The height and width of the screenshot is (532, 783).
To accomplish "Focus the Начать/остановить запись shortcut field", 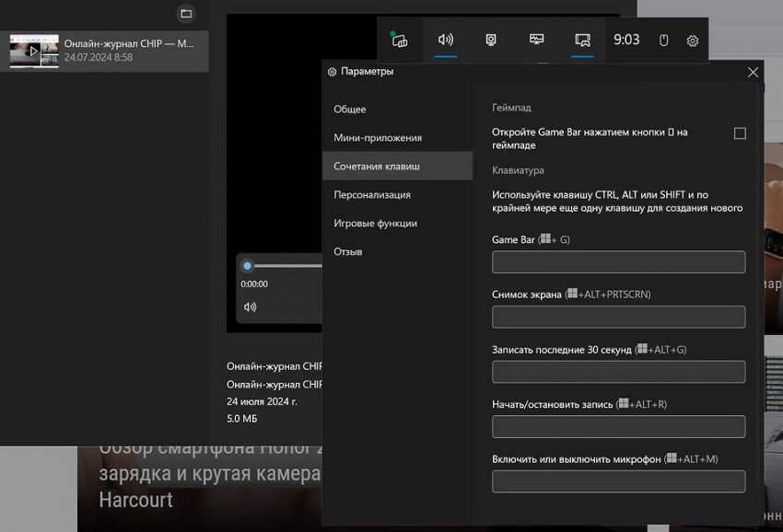I will coord(618,427).
